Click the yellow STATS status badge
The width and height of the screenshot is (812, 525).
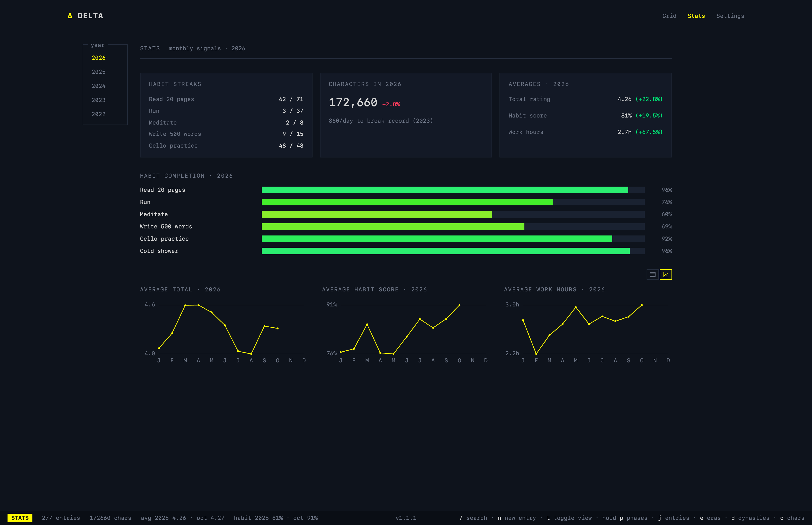[x=20, y=518]
